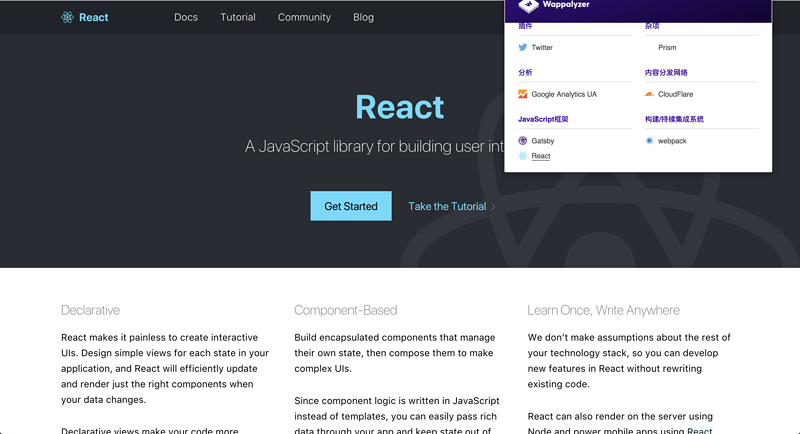Open the Twitter entry in Wappalyzer
This screenshot has width=800, height=434.
click(x=542, y=47)
